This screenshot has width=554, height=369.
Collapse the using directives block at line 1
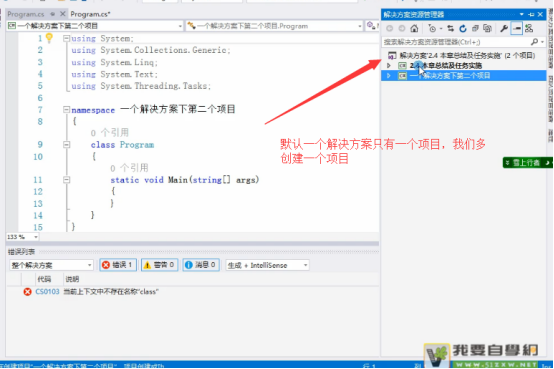pyautogui.click(x=66, y=38)
